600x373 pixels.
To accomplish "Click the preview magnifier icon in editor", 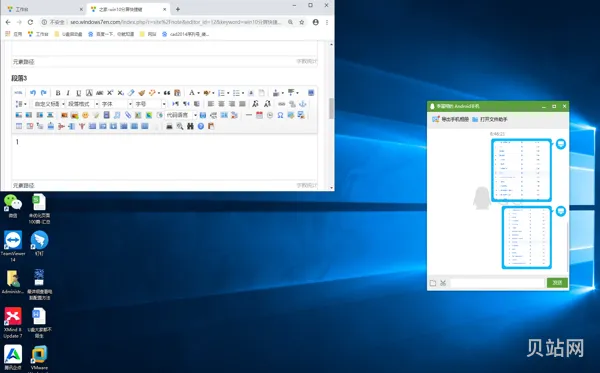I will point(179,126).
